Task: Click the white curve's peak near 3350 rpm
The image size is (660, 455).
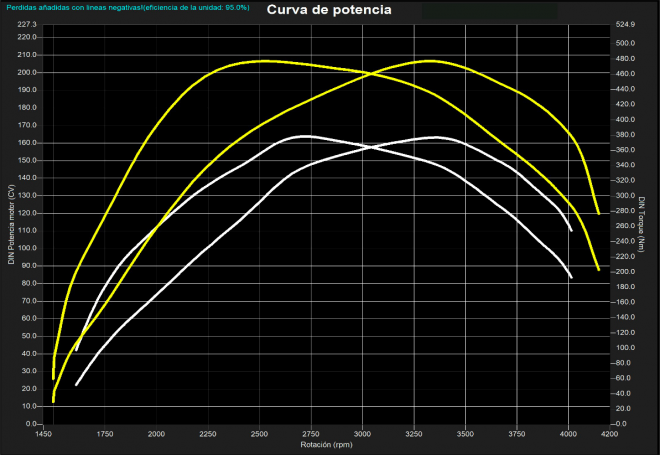Action: (434, 137)
